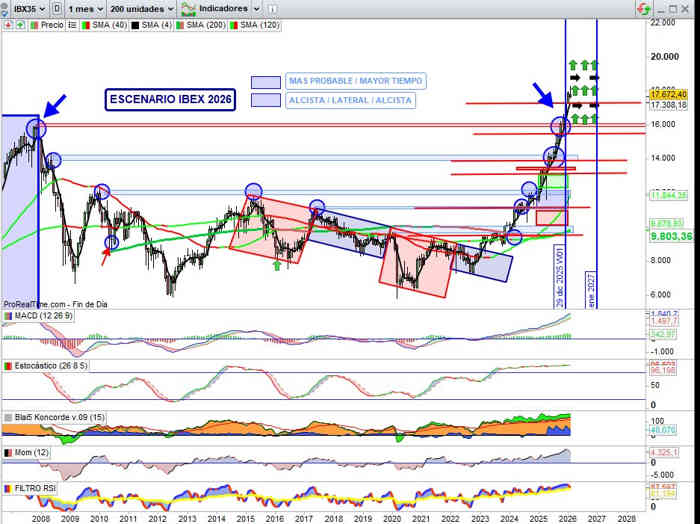Select the Precio price label
Viewport: 700px width, 524px height.
52,23
